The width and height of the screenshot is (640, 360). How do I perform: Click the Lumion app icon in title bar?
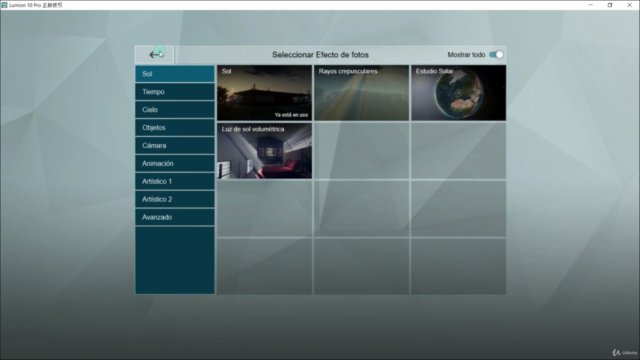4,5
